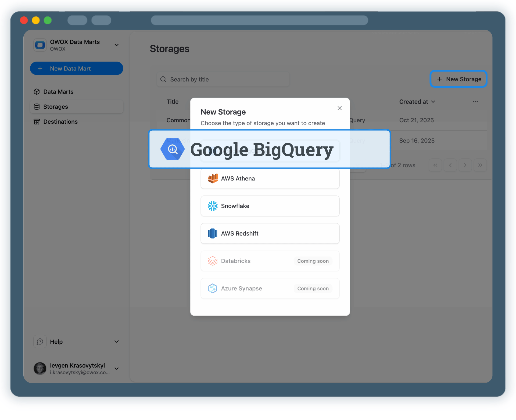Click the New Storage button
516x420 pixels.
tap(458, 79)
